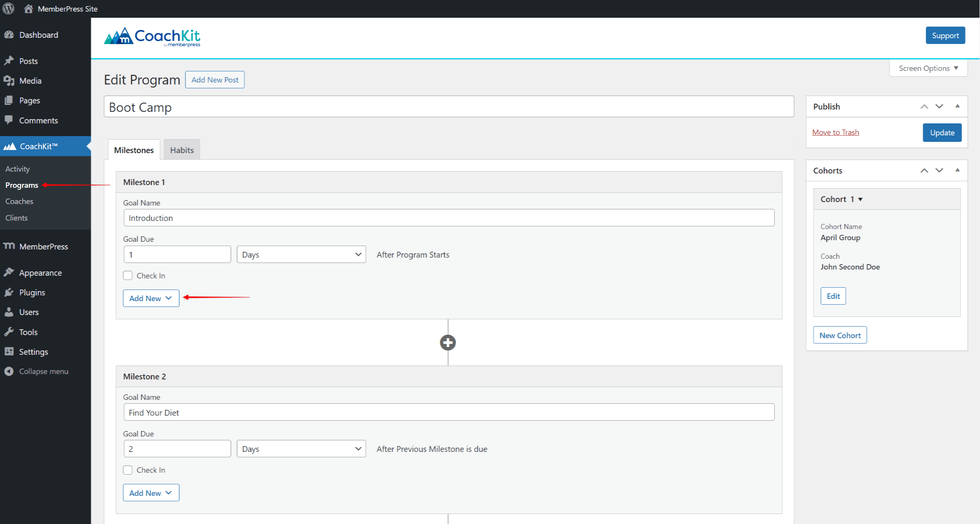
Task: Click the New Cohort button
Action: coord(840,335)
